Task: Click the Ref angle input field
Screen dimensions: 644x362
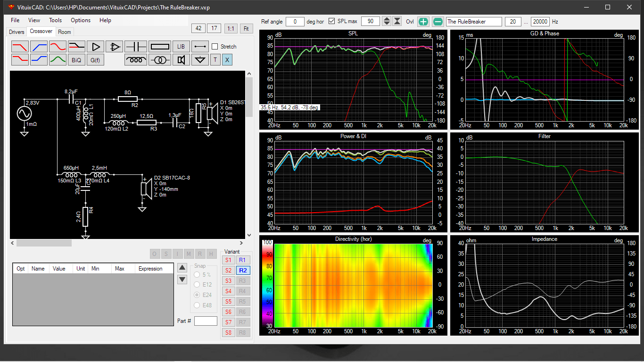Action: click(x=295, y=21)
